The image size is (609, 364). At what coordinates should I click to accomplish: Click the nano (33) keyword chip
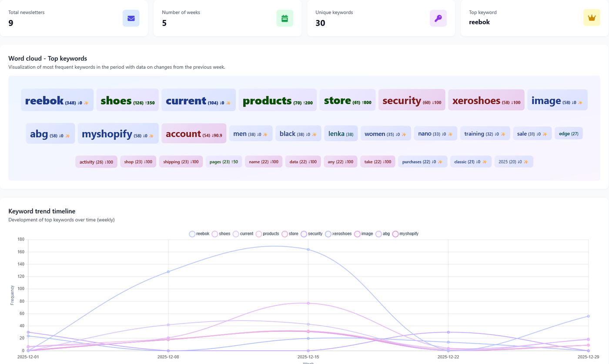click(x=435, y=134)
